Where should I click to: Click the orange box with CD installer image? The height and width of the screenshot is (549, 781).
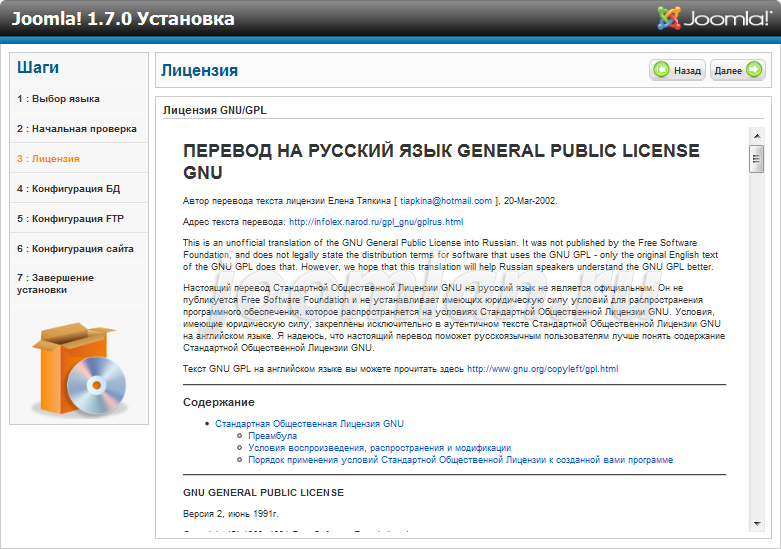(x=79, y=369)
